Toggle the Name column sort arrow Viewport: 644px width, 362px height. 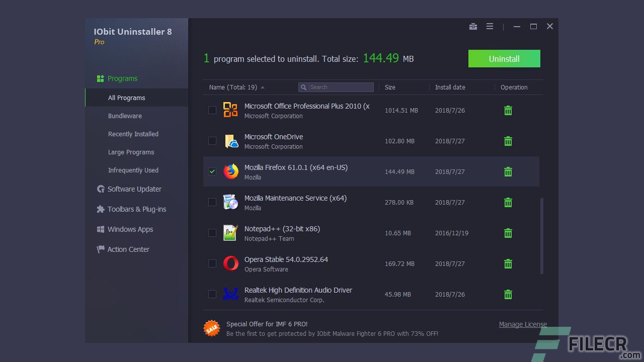pyautogui.click(x=263, y=87)
